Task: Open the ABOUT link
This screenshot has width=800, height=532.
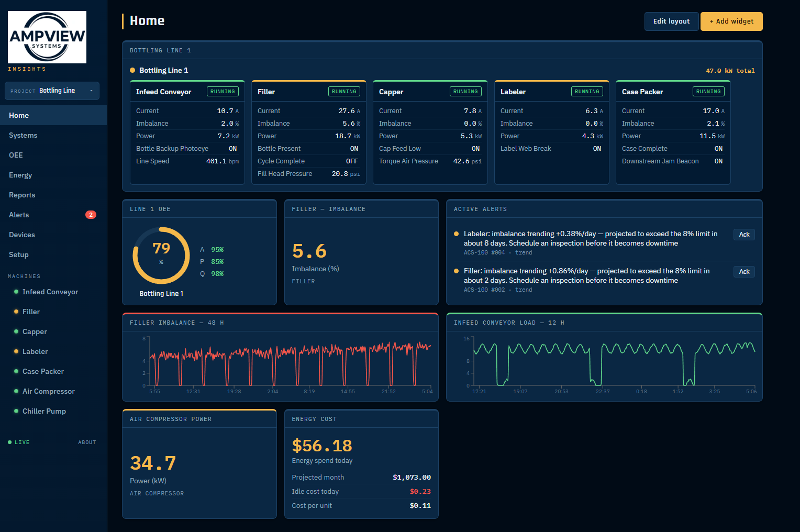Action: click(87, 442)
